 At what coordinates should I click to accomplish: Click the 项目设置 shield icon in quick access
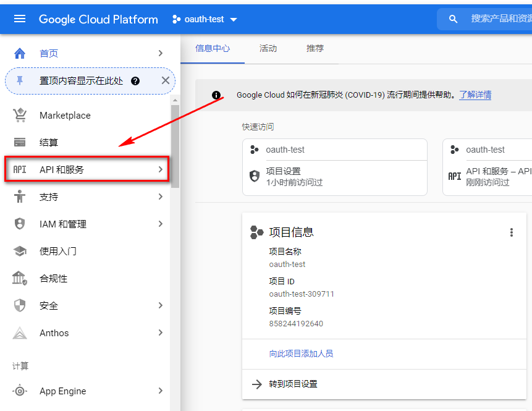[255, 176]
